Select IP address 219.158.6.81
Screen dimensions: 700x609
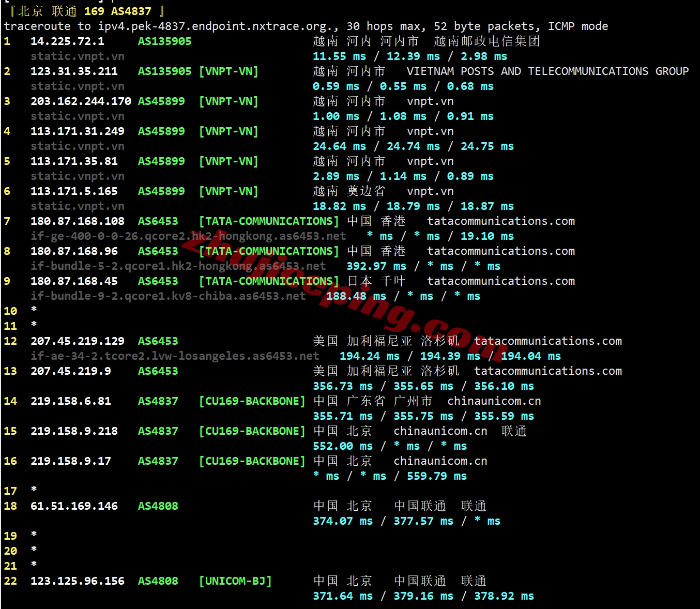pyautogui.click(x=71, y=401)
